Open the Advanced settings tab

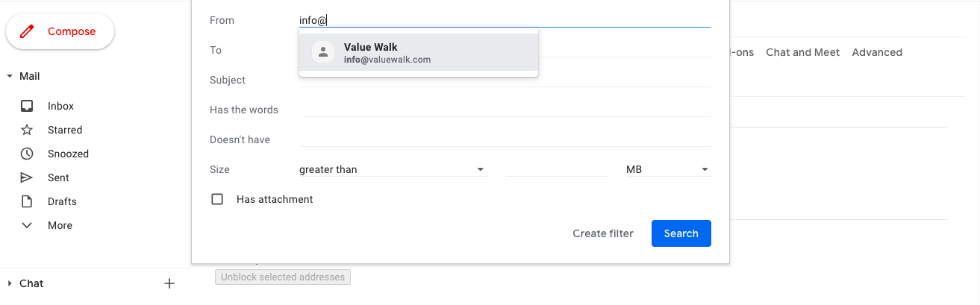coord(877,52)
